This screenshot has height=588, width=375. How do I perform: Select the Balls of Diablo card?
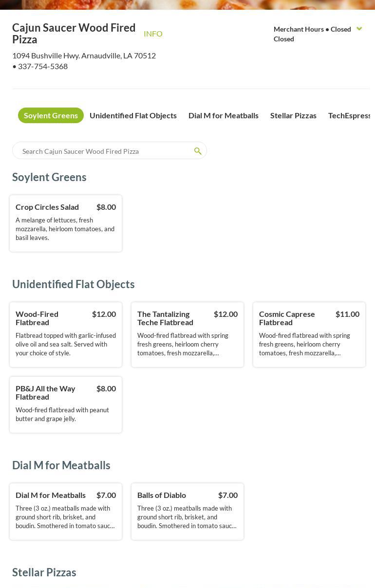point(187,512)
